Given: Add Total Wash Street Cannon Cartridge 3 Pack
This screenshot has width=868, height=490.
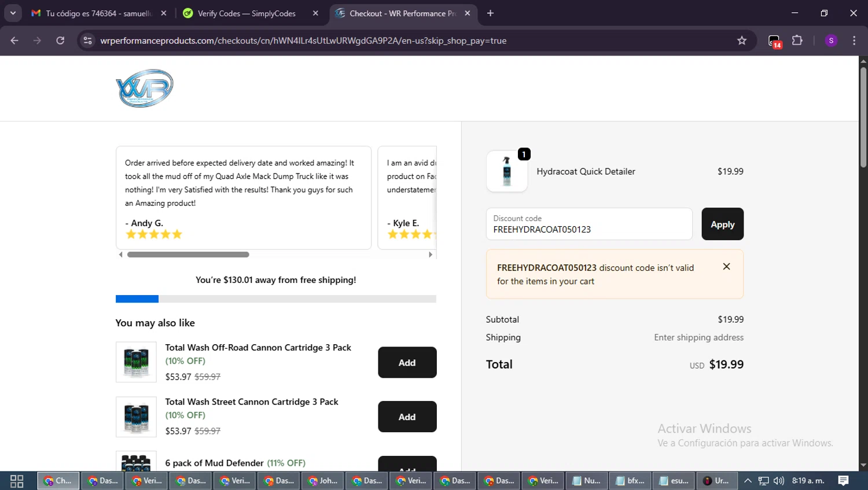Looking at the screenshot, I should tap(407, 417).
